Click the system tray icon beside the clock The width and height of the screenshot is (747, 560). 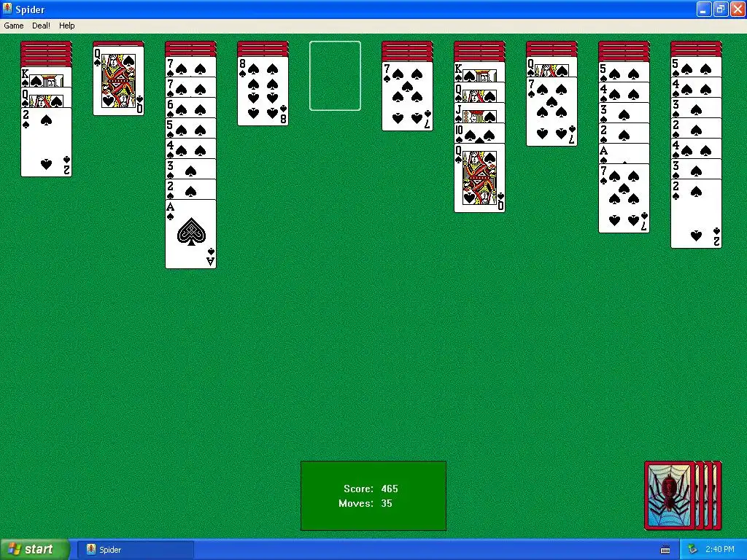coord(692,550)
